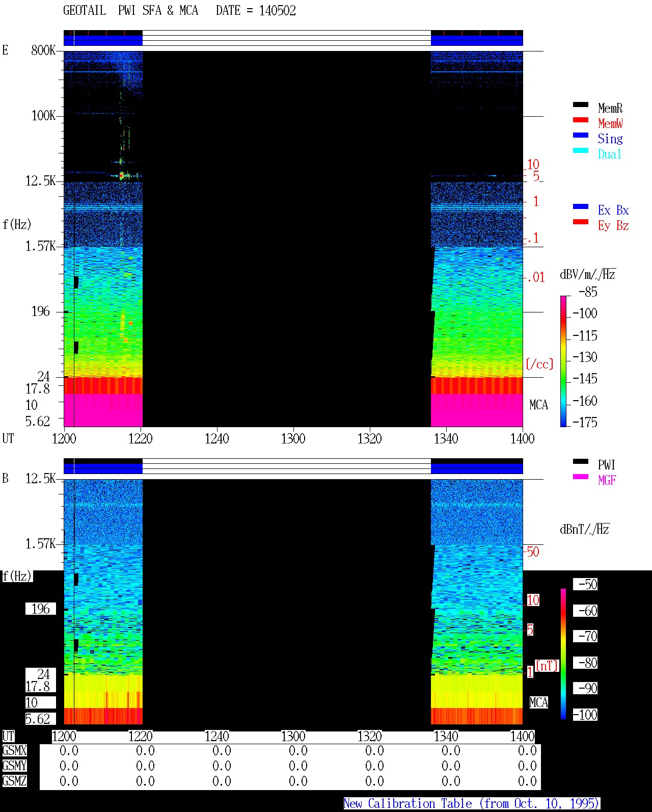The image size is (652, 812).
Task: Click '1220' on the E panel time axis
Action: [x=140, y=438]
